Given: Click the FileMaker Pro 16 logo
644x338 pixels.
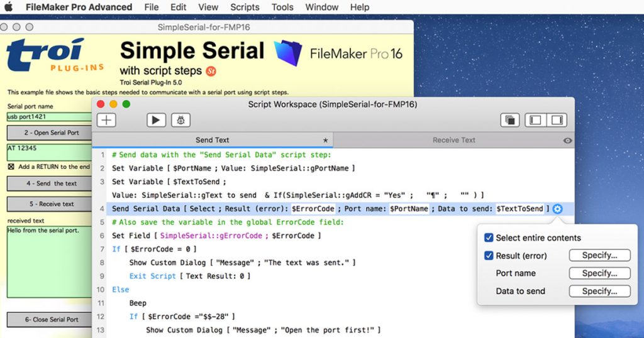Looking at the screenshot, I should pyautogui.click(x=338, y=53).
